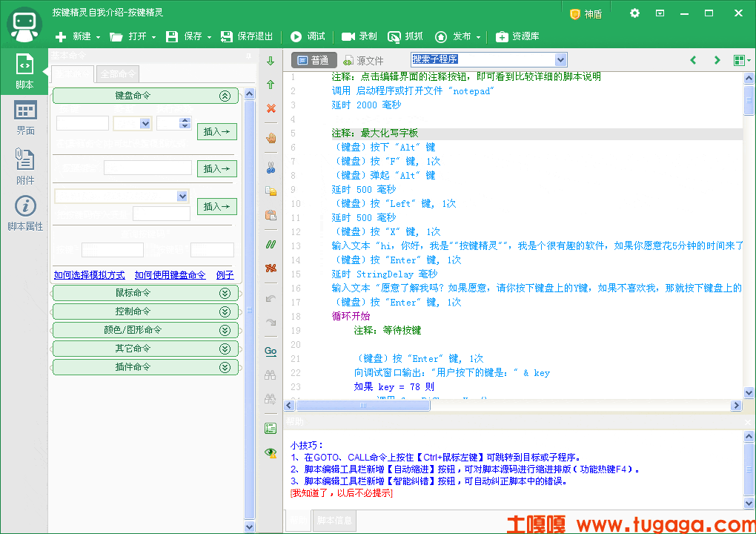The height and width of the screenshot is (534, 756).
Task: Click the 抓抓 capture tool button
Action: (x=405, y=36)
